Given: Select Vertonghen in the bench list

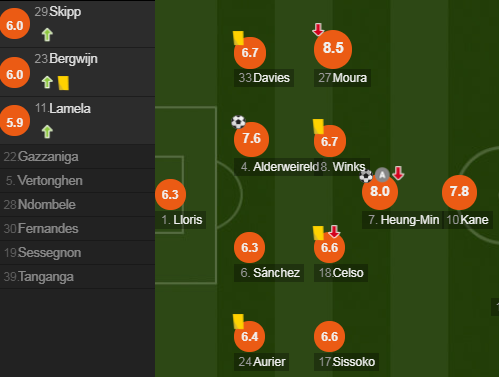Looking at the screenshot, I should tap(77, 181).
